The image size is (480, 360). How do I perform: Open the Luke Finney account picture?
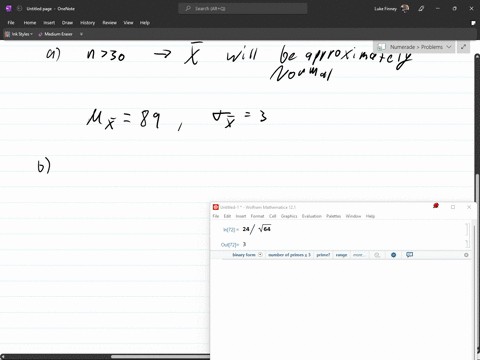click(405, 8)
